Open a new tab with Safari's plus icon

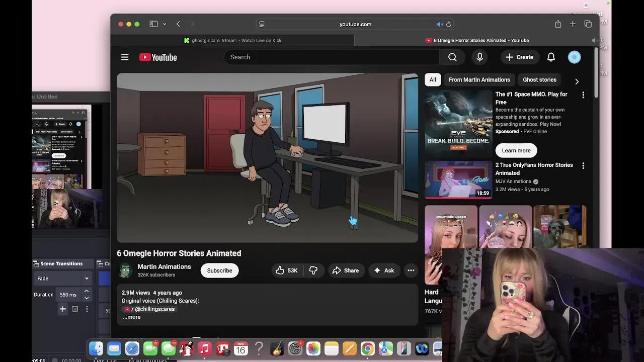(x=573, y=24)
